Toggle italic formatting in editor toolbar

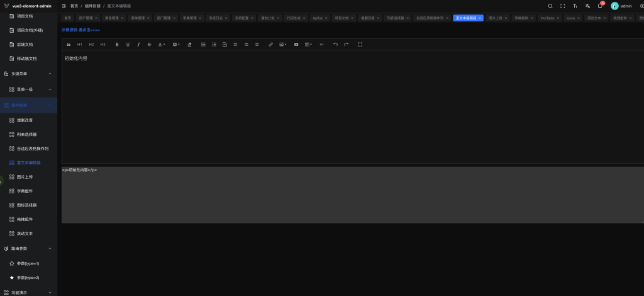[x=138, y=44]
